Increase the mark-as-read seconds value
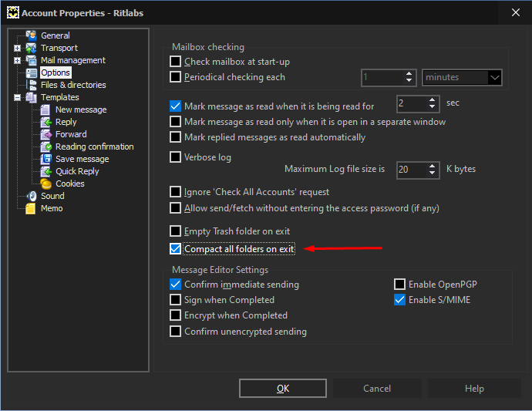 tap(432, 100)
